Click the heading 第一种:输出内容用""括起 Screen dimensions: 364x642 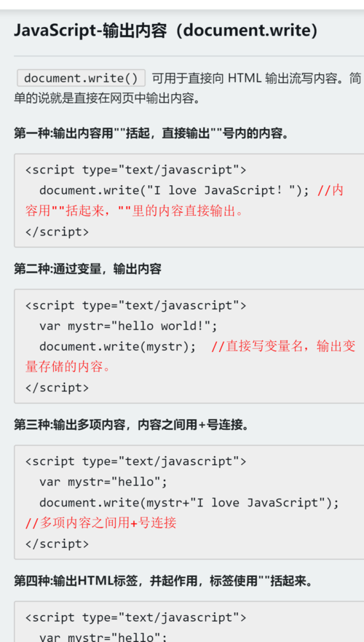coord(151,133)
